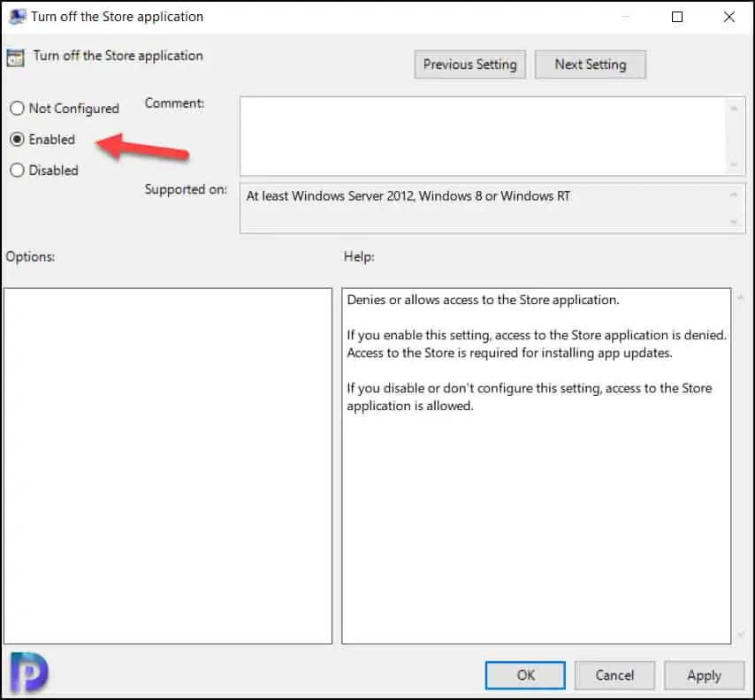The width and height of the screenshot is (755, 700).
Task: Click the empty Options pane
Action: (x=168, y=466)
